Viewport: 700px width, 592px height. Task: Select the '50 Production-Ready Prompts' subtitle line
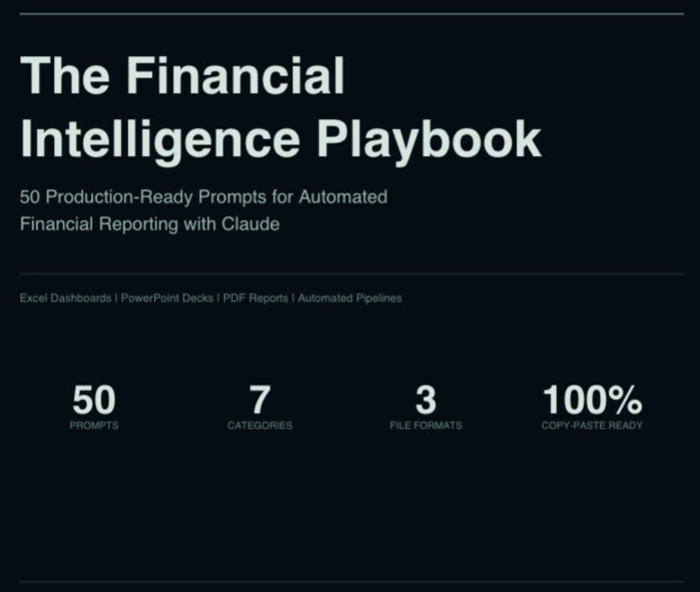pos(203,197)
